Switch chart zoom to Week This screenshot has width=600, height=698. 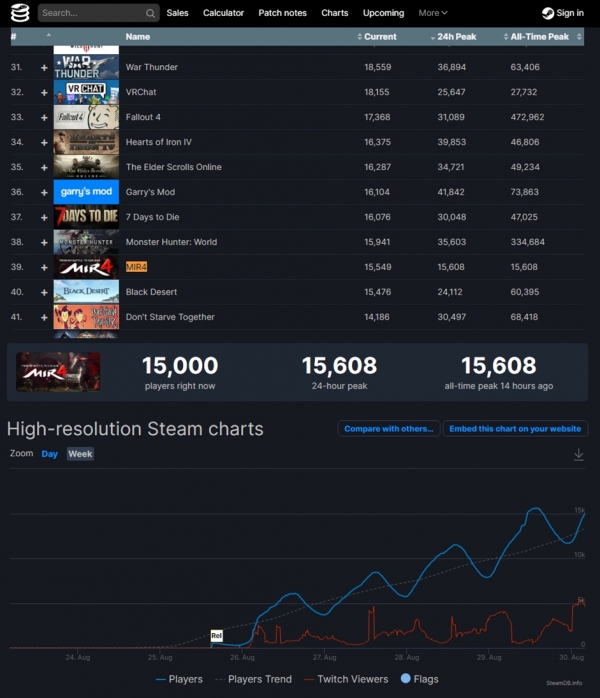click(x=80, y=454)
